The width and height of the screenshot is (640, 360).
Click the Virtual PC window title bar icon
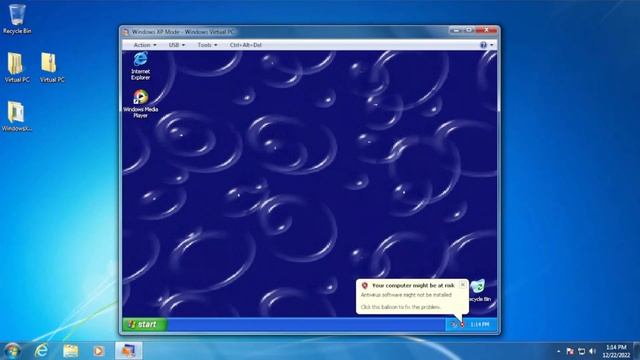click(x=126, y=32)
